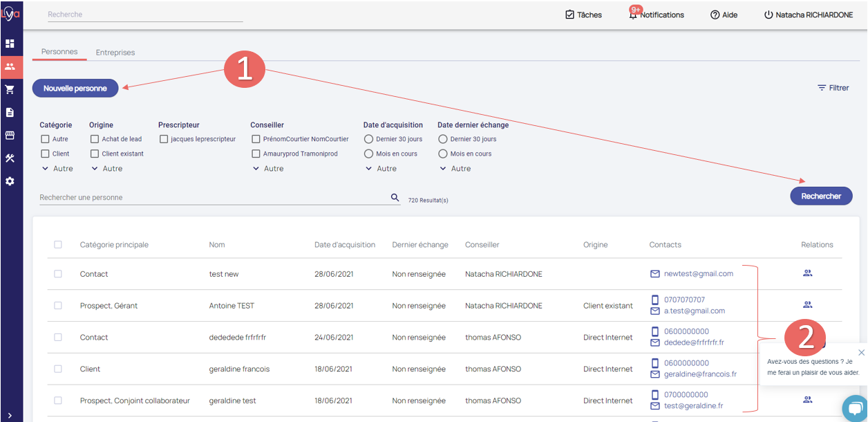Open relations icon for test new

[807, 273]
